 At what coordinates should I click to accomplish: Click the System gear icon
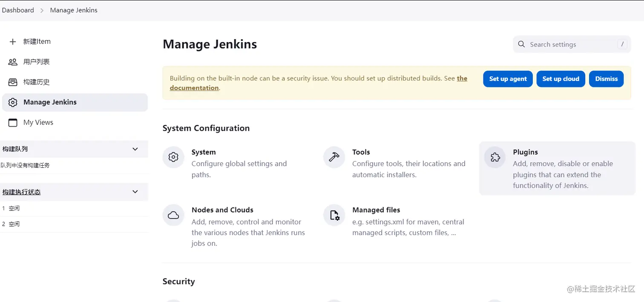(x=173, y=157)
